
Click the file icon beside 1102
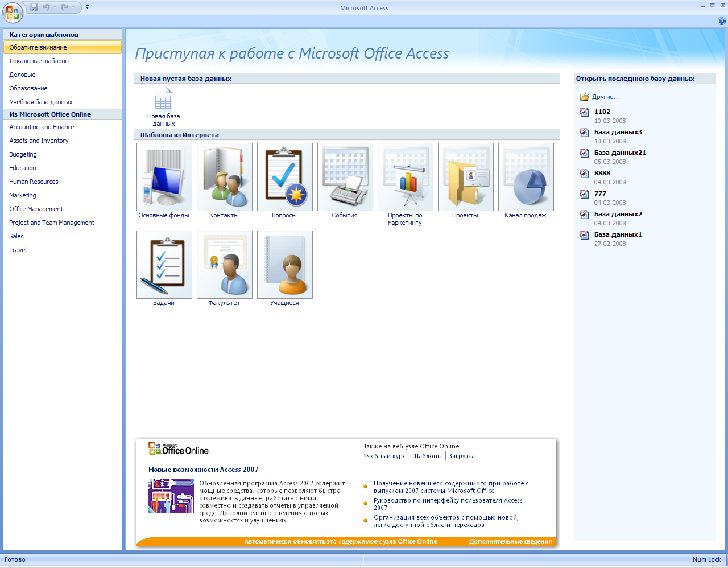pos(584,112)
